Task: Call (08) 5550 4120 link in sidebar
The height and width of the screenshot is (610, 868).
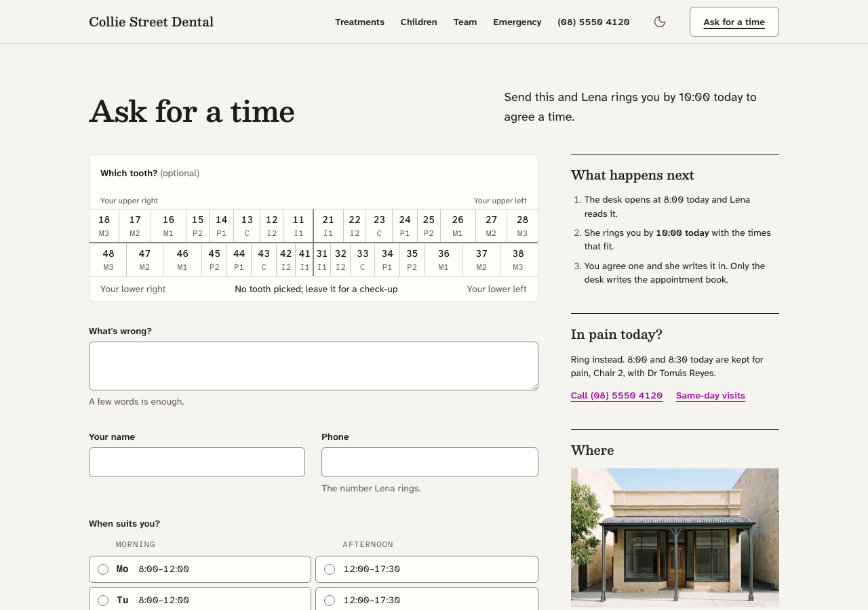Action: point(616,396)
